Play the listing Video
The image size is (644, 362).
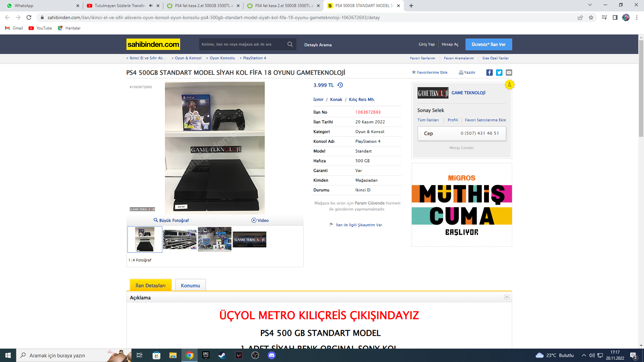(x=260, y=220)
